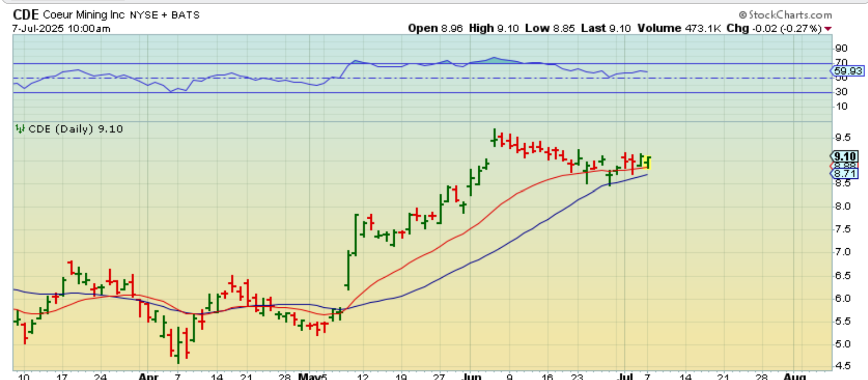
Task: Click the copyright symbol before StockCharts.com
Action: click(x=743, y=15)
